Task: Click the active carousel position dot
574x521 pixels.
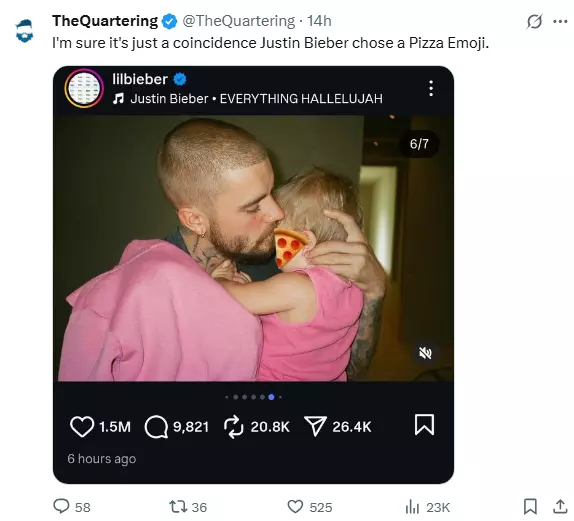Action: tap(271, 397)
